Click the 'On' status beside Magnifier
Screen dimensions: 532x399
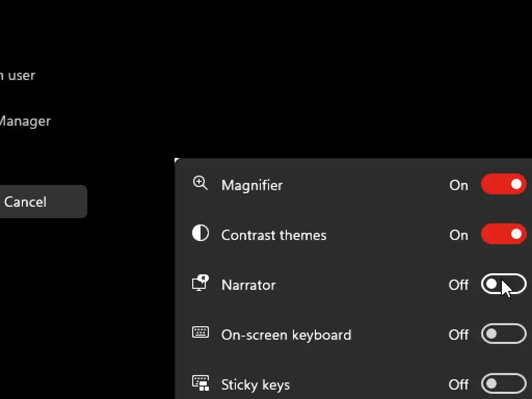click(459, 185)
